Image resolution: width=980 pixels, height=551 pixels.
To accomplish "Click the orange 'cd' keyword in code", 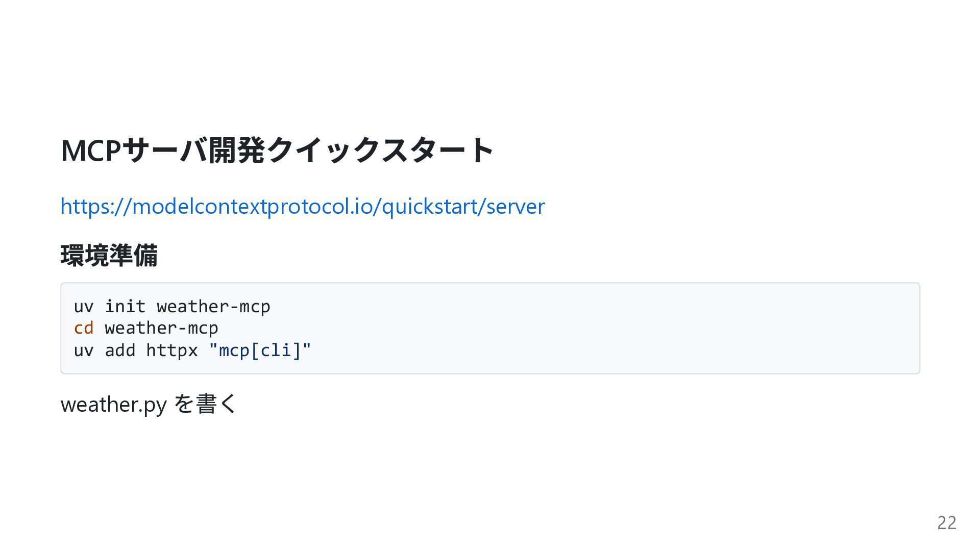I will click(x=84, y=328).
